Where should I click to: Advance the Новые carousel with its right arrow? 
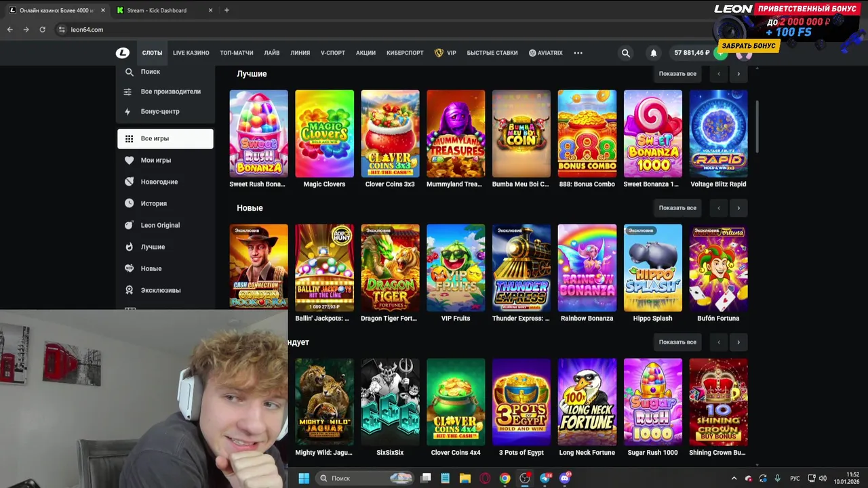[738, 208]
